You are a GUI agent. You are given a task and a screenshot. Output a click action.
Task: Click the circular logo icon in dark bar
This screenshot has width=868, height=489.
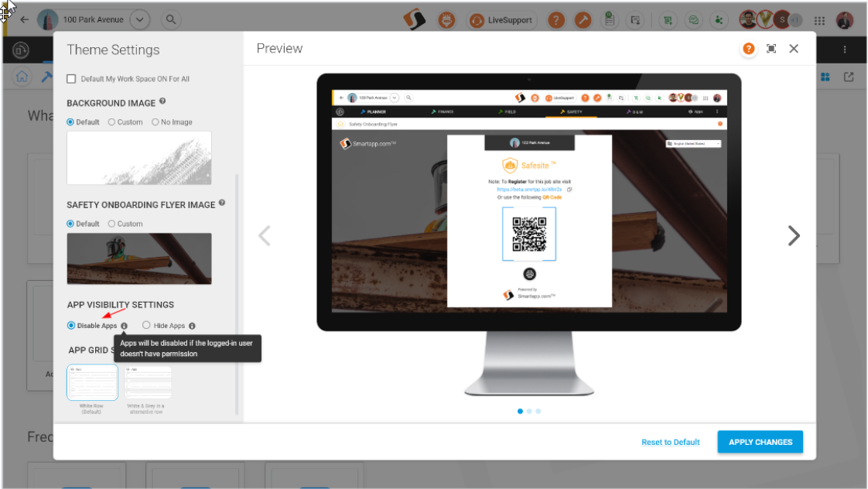tap(21, 50)
